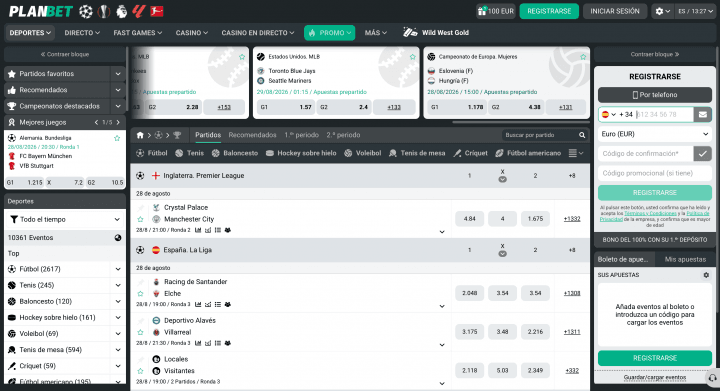Viewport: 720px width, 391px height.
Task: Select the Fútbol americano filter
Action: tap(528, 153)
